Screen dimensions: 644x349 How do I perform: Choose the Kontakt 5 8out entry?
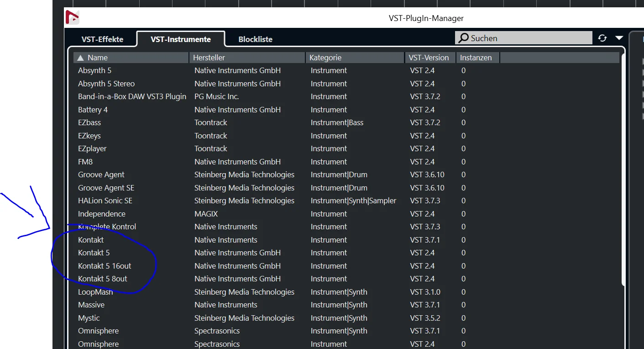pyautogui.click(x=347, y=279)
